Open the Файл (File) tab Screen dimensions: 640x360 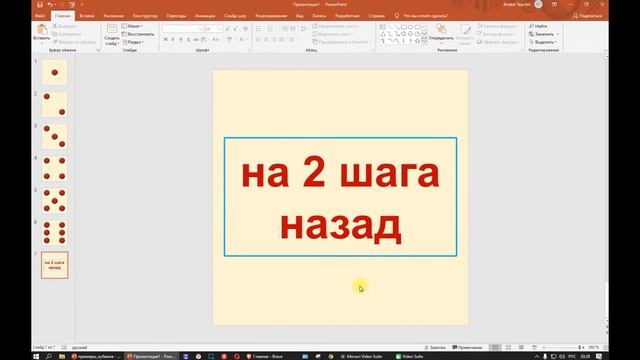[40, 16]
